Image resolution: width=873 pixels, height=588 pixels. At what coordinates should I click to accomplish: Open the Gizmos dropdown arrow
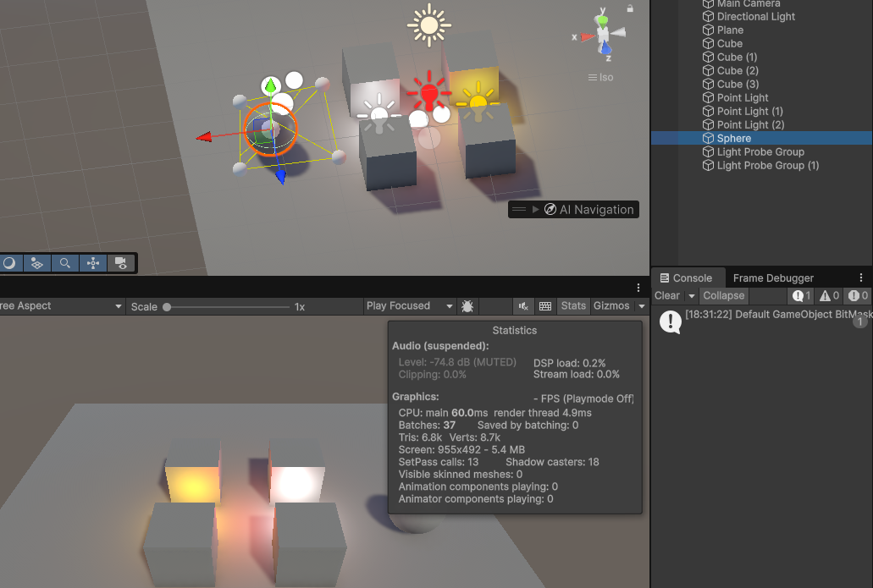[x=641, y=306]
